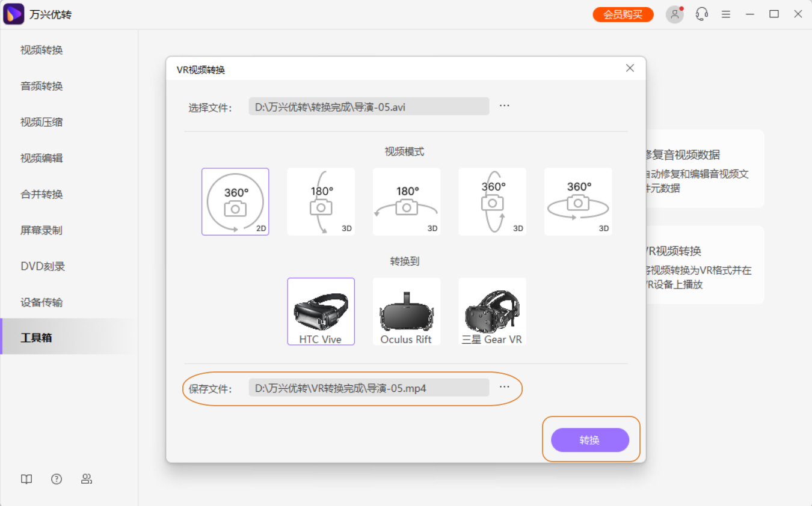
Task: Select the first 180° 3D video mode
Action: pos(321,201)
